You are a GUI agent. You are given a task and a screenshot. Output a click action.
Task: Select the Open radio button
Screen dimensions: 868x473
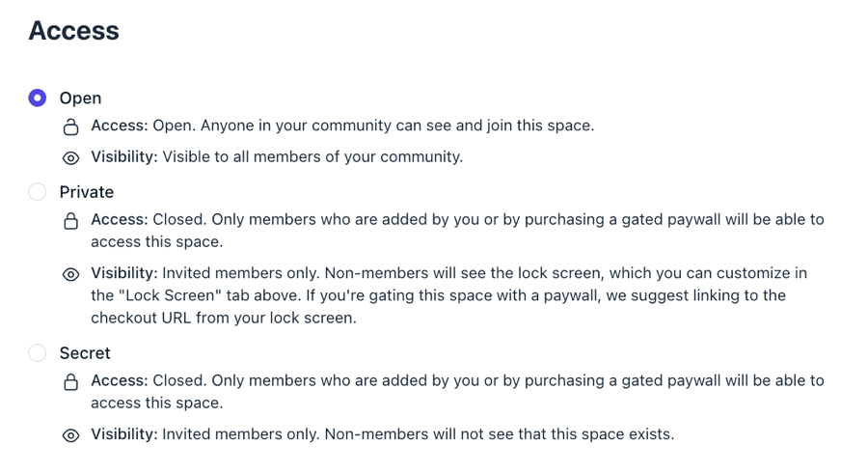[38, 97]
